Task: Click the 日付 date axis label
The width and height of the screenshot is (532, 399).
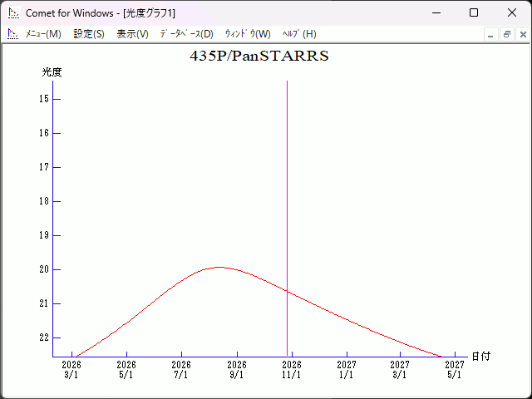Action: click(480, 356)
